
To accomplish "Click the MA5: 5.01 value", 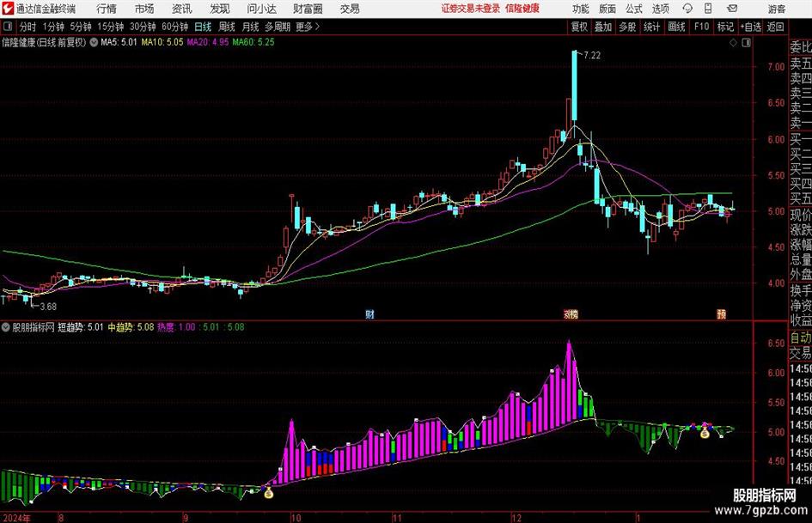I will [x=119, y=42].
